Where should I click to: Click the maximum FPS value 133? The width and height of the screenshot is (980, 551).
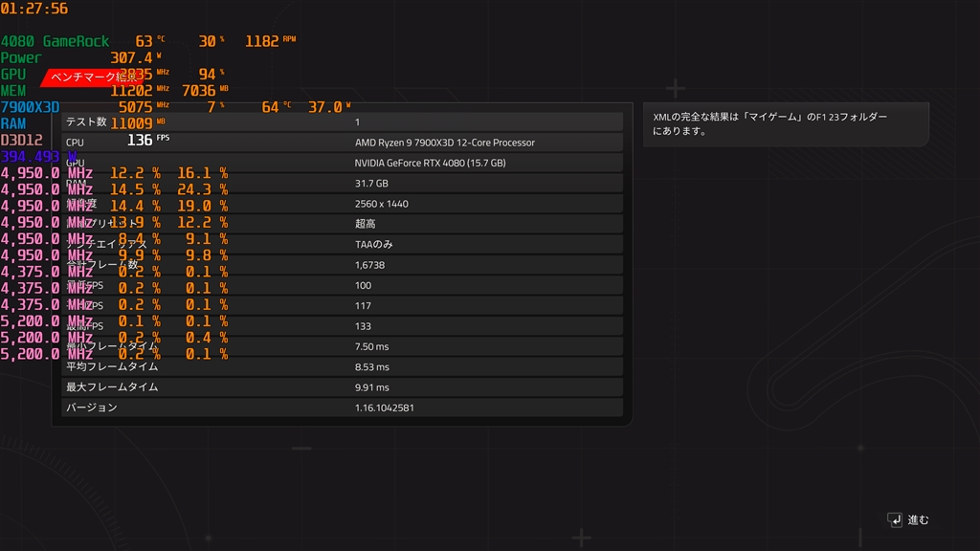tap(363, 326)
